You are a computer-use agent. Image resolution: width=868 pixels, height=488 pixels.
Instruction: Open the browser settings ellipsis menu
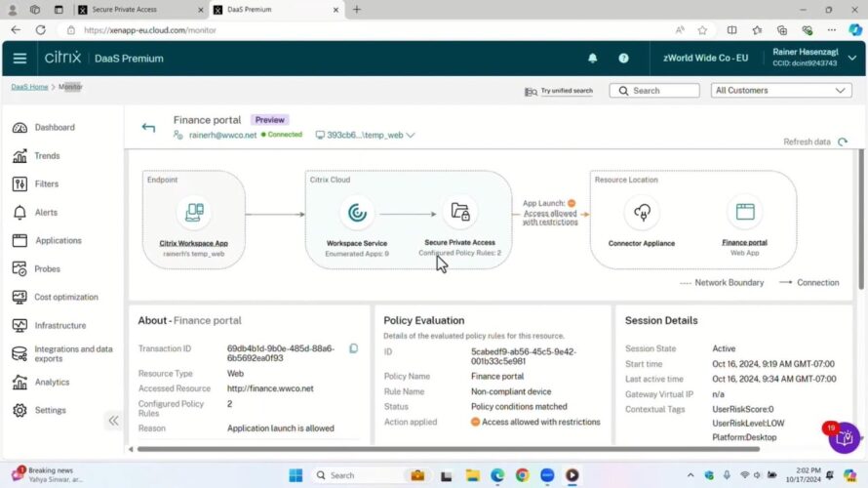coord(832,30)
